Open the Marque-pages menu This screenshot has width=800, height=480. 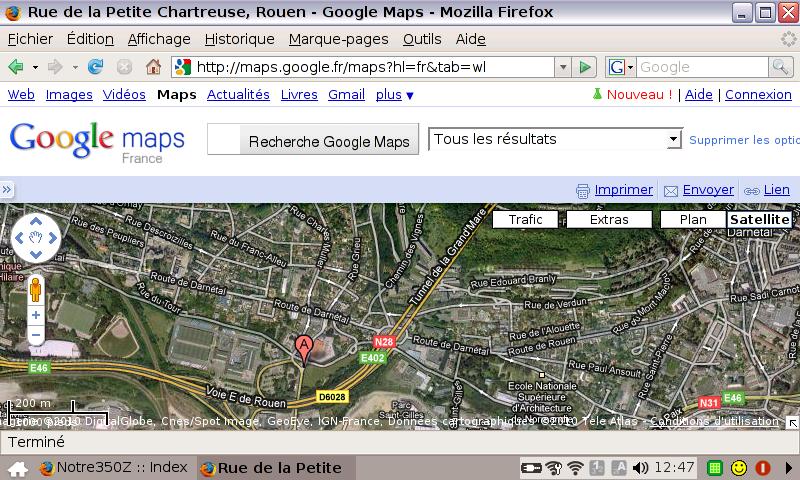(338, 39)
